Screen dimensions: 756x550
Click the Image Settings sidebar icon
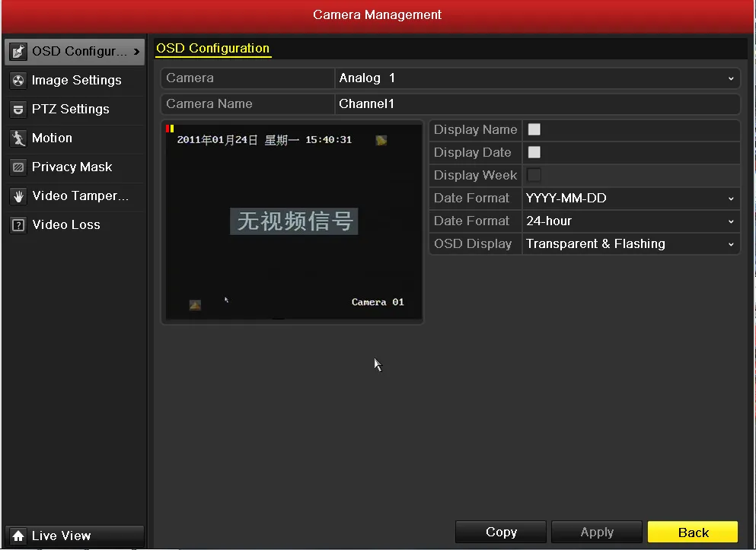coord(18,81)
